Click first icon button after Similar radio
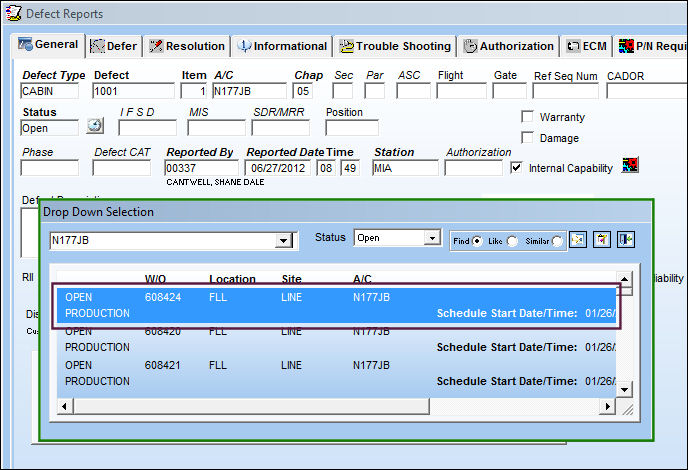The image size is (688, 470). tap(578, 240)
